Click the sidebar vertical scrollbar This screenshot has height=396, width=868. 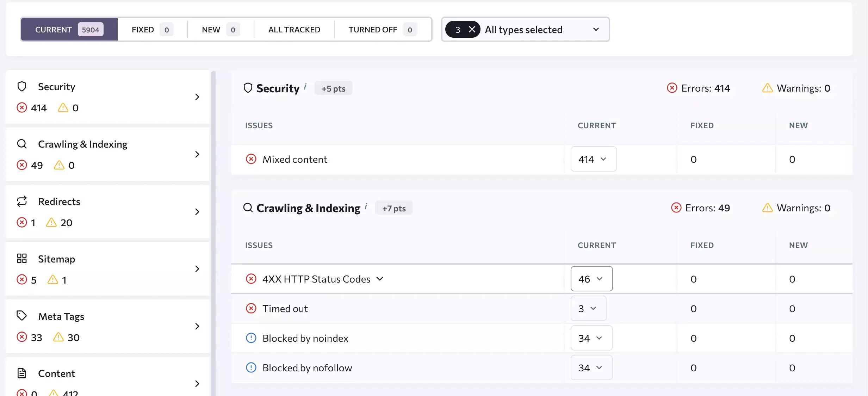213,211
